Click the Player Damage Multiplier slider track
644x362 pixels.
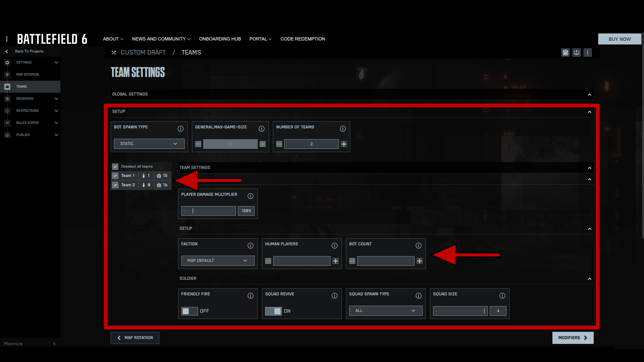click(209, 211)
